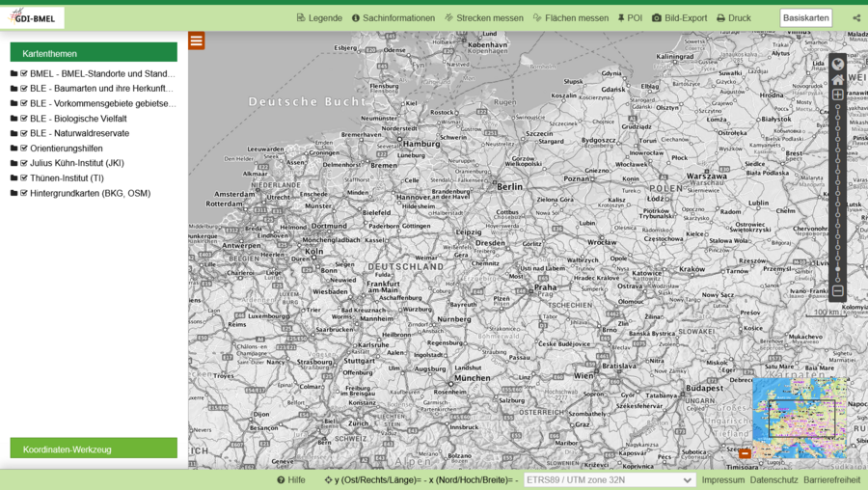The width and height of the screenshot is (868, 490).
Task: Click the Flächen messen icon
Action: [537, 17]
